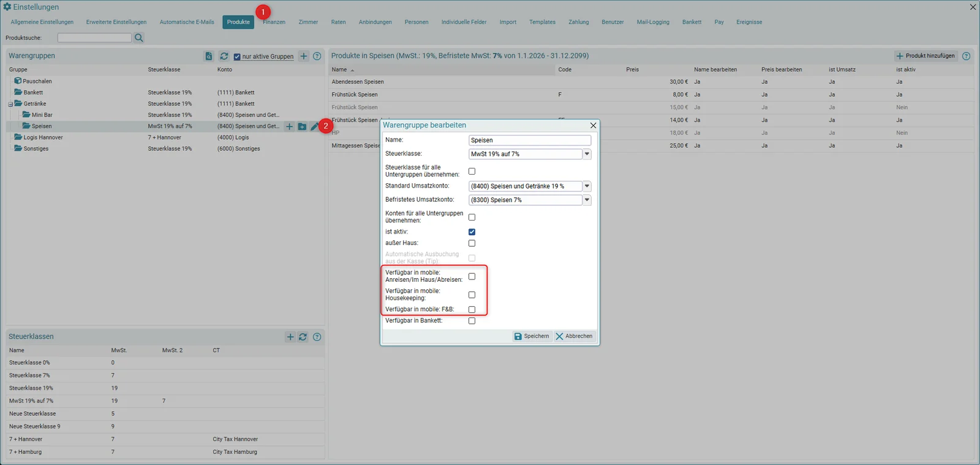
Task: Add a new Steuerklasse with plus icon
Action: pos(290,337)
